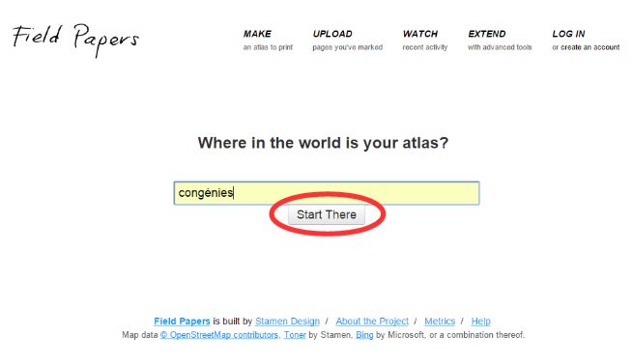Image resolution: width=633 pixels, height=364 pixels.
Task: Click the 'Where in the world is your atlas?' heading
Action: point(323,143)
